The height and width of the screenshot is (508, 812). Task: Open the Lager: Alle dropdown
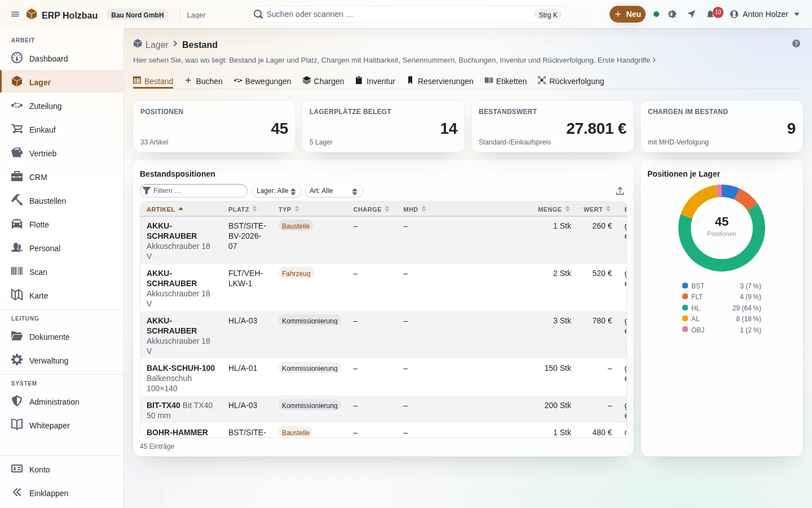point(277,191)
